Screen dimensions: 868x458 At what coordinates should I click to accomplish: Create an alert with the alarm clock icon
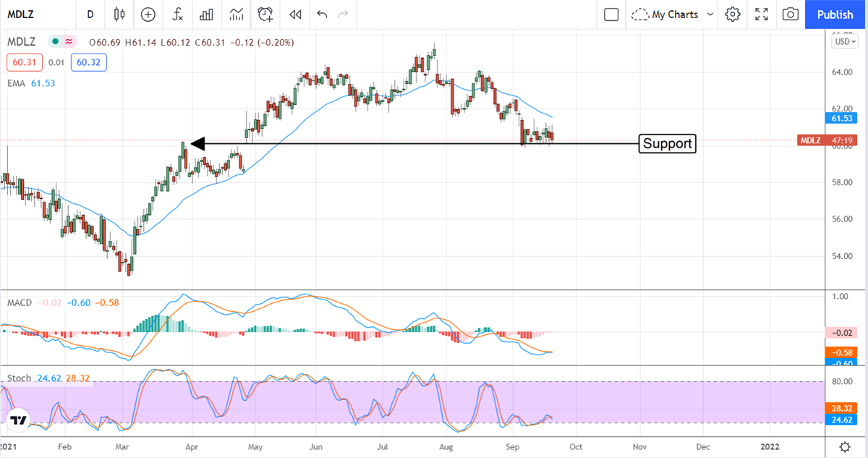[265, 14]
